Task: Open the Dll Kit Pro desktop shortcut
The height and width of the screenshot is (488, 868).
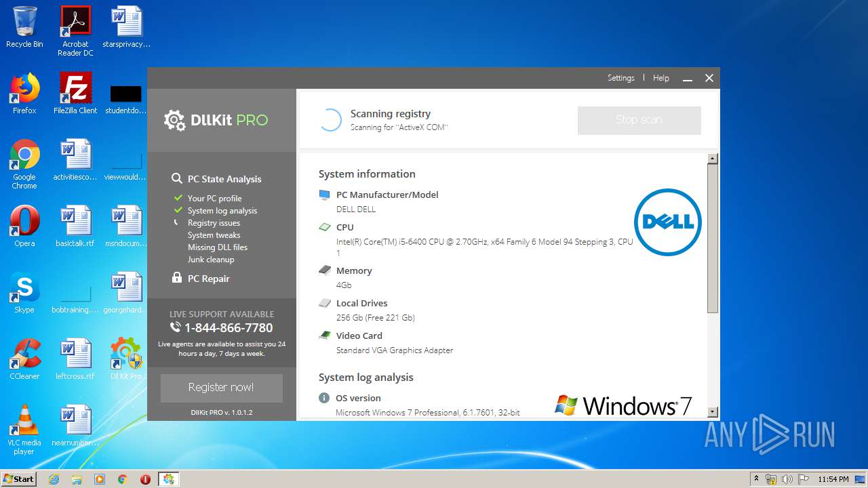Action: click(126, 359)
